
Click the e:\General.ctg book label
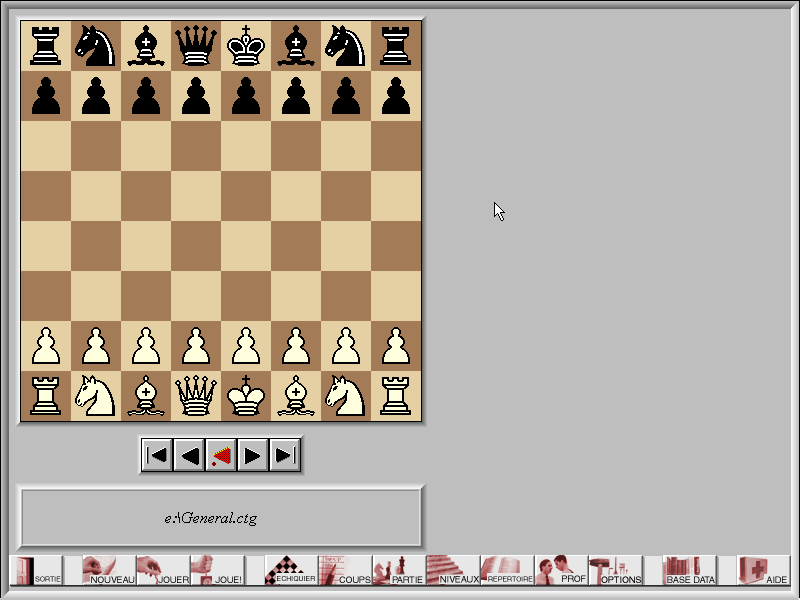pyautogui.click(x=210, y=518)
